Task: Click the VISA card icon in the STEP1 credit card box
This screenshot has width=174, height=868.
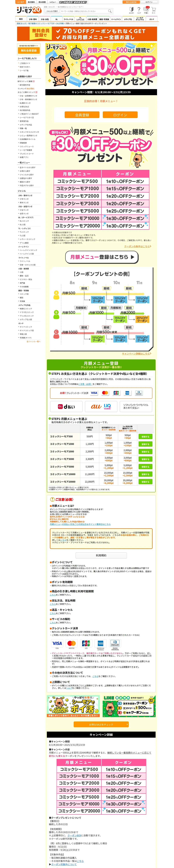Action: (x=94, y=393)
